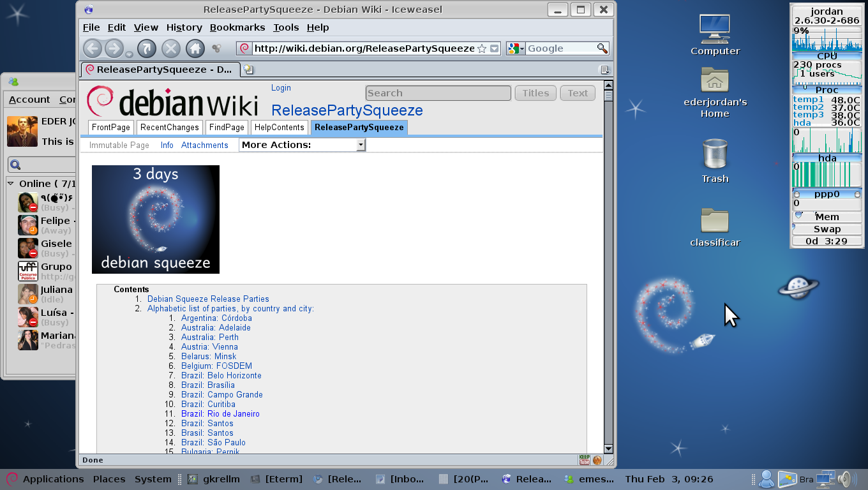Screen dimensions: 868x490
Task: Click the Reload page icon
Action: point(147,48)
